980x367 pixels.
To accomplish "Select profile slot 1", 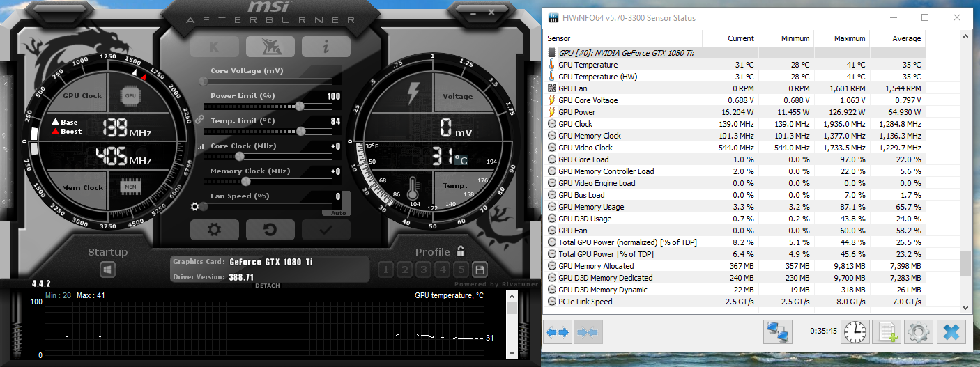I will point(385,270).
